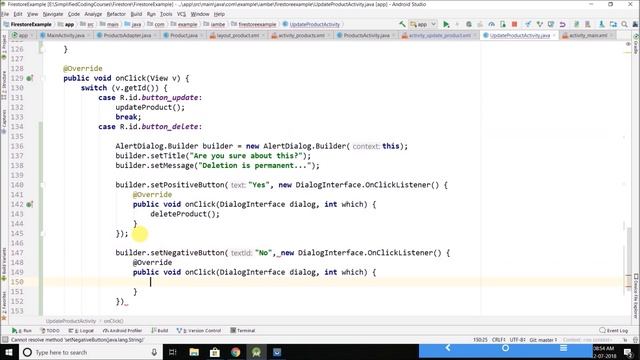Open Google Chrome from taskbar
Screen dimensions: 640x360
coord(236,352)
